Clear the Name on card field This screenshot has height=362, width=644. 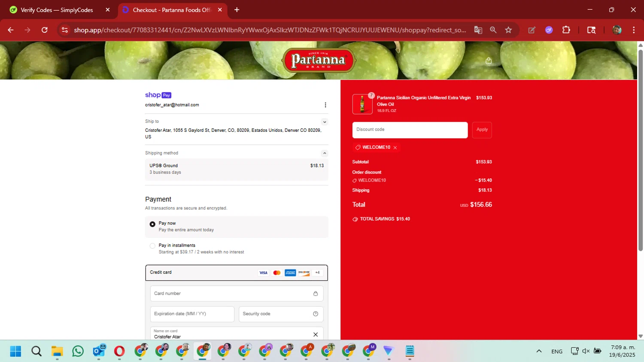316,335
